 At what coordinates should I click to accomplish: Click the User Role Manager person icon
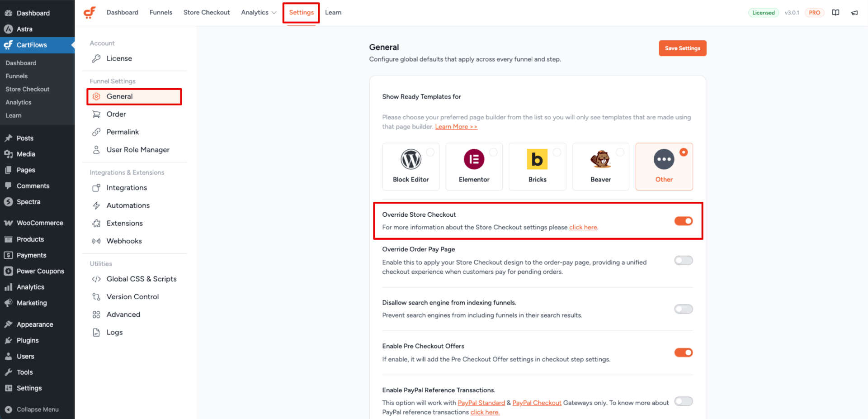[x=96, y=150]
